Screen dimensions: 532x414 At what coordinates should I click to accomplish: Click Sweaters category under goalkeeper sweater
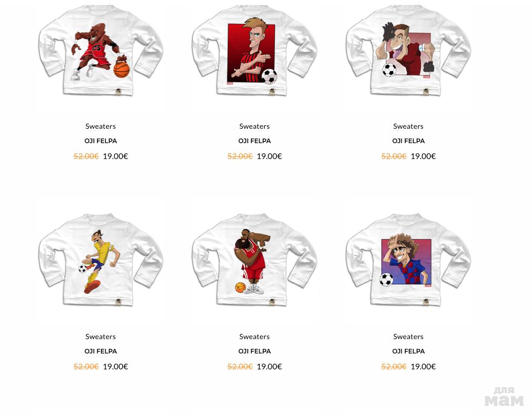[x=408, y=126]
